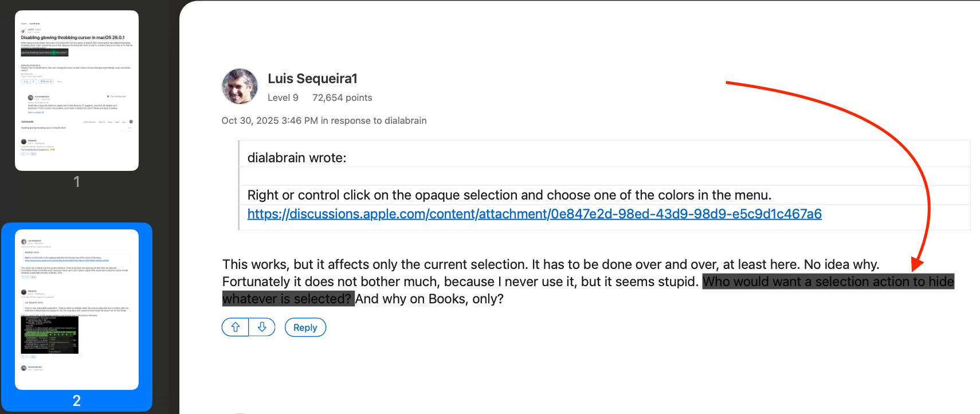Click Luis Sequeira1's profile avatar
Screen dimensions: 980x414
240,87
